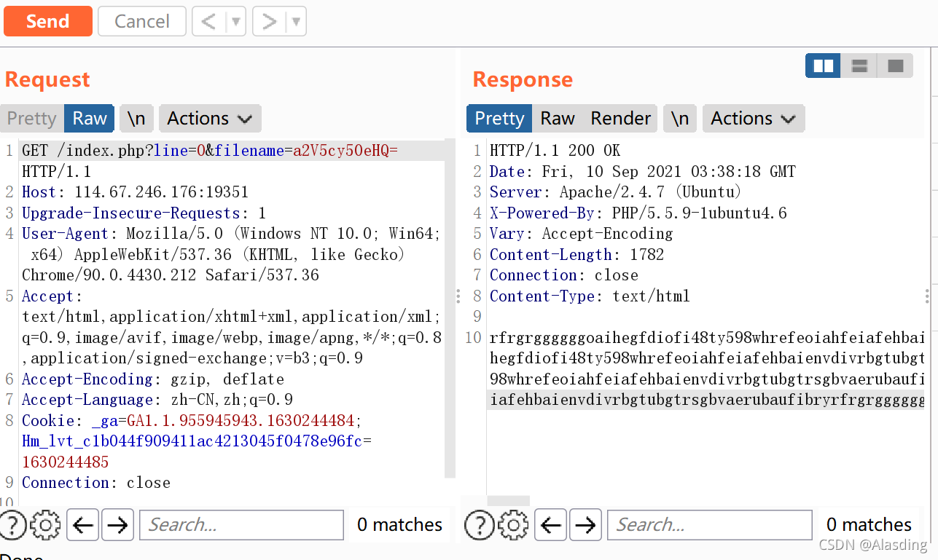
Task: Click the Date header in Response
Action: pos(643,172)
